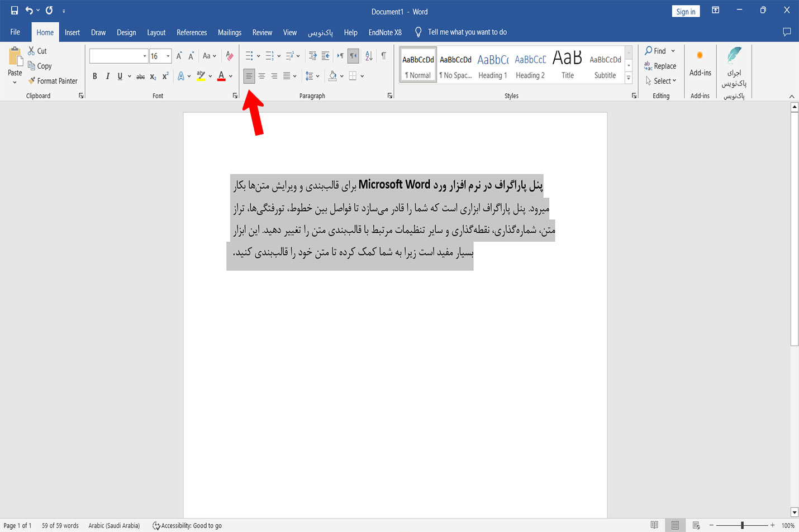The width and height of the screenshot is (799, 532).
Task: Open Add-ins button
Action: click(700, 63)
